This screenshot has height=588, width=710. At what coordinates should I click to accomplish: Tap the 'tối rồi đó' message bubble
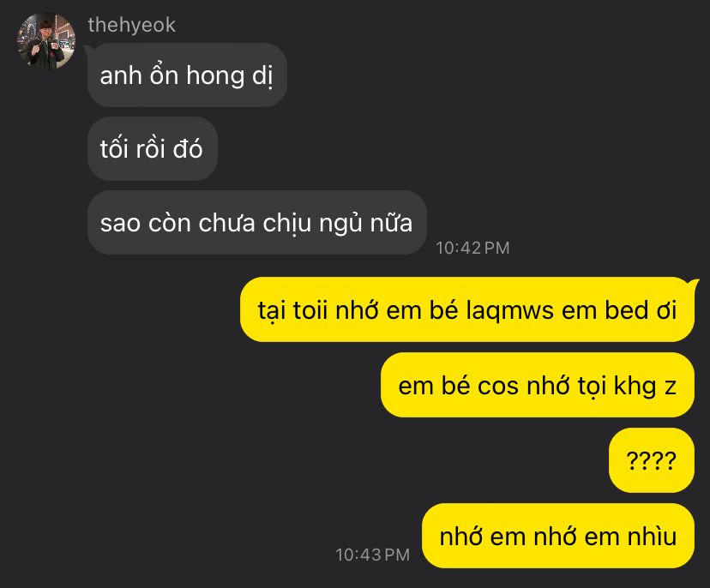(153, 149)
